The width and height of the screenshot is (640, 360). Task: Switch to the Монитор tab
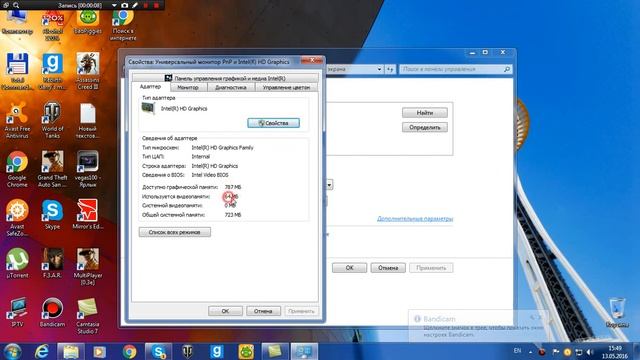point(188,87)
